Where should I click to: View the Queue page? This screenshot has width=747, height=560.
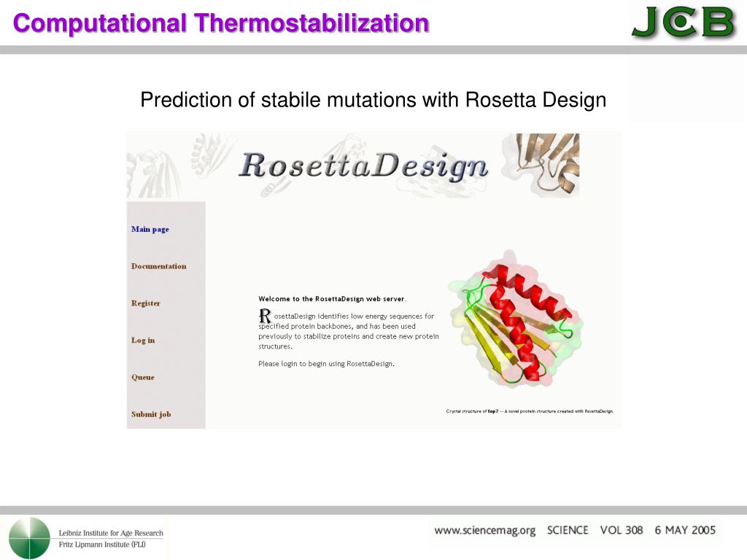pos(143,377)
